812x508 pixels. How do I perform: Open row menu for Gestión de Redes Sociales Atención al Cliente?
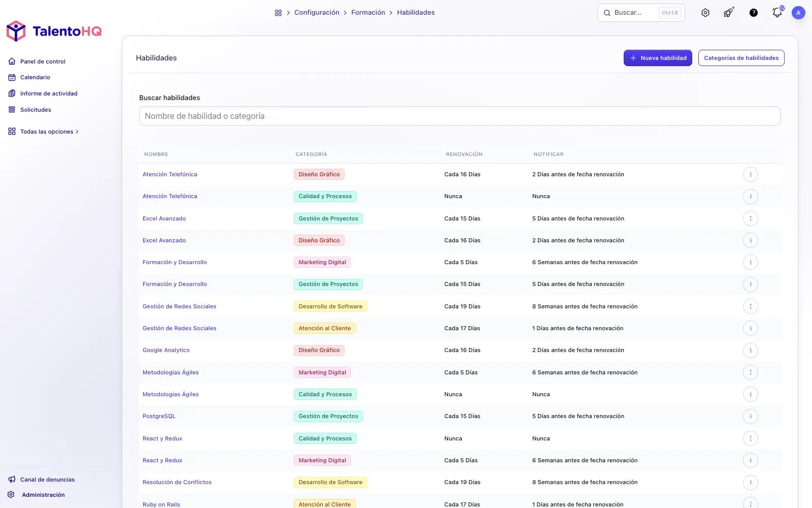click(x=751, y=328)
